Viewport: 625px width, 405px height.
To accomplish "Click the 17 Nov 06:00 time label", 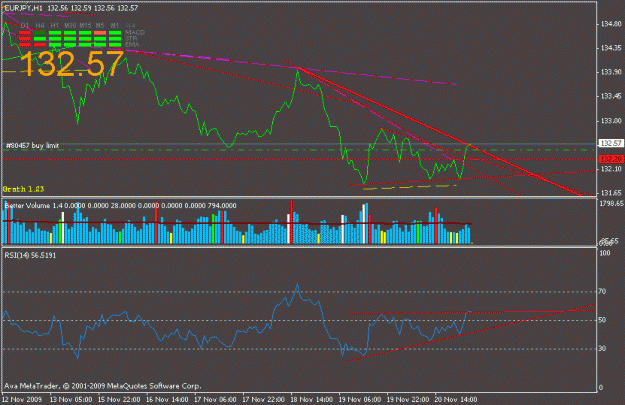I will click(215, 399).
